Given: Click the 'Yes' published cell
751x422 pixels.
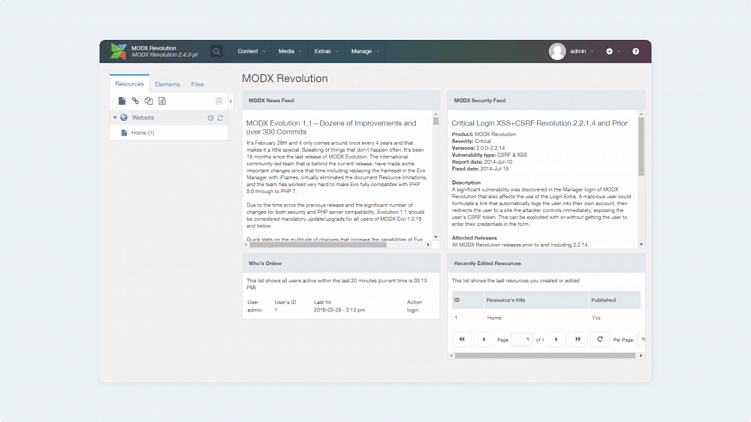Looking at the screenshot, I should (596, 318).
